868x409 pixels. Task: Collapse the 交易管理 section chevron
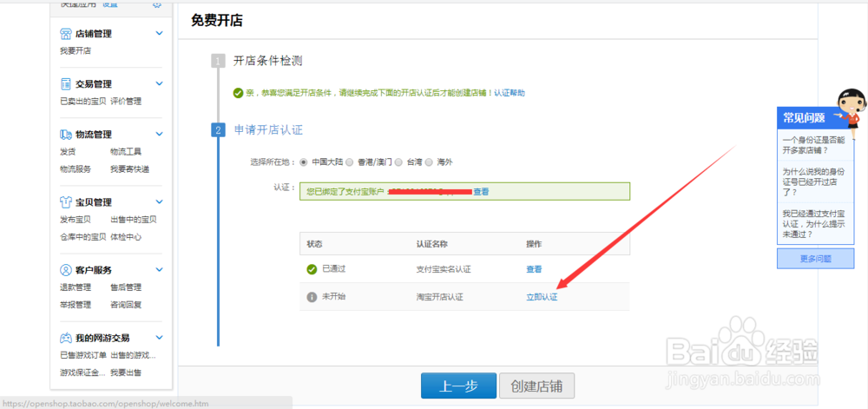tap(160, 83)
